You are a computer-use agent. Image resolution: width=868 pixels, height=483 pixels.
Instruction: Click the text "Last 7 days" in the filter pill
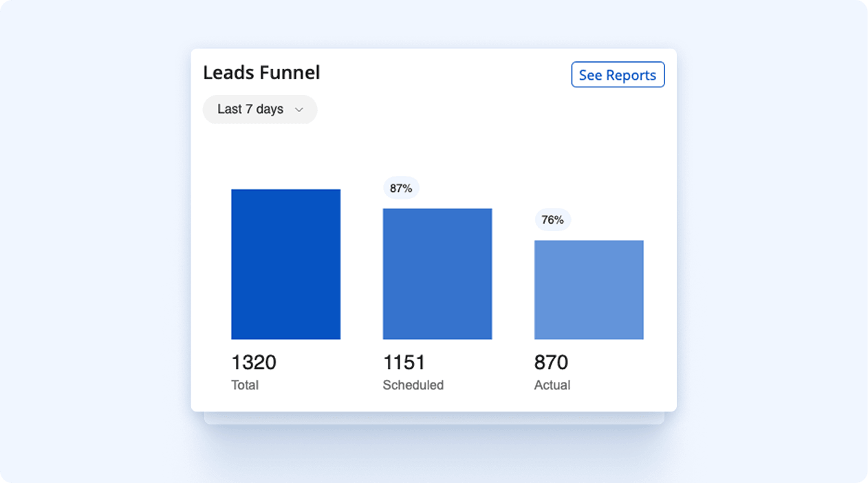[250, 109]
